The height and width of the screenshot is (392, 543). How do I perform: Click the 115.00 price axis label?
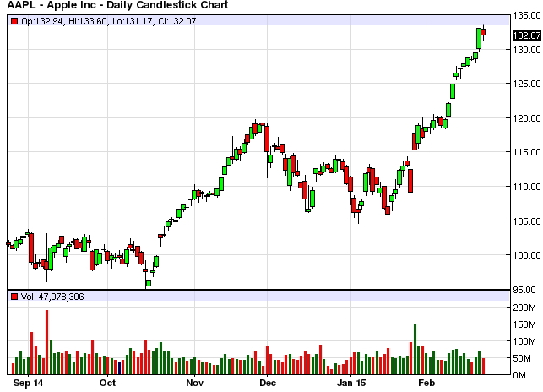point(527,152)
